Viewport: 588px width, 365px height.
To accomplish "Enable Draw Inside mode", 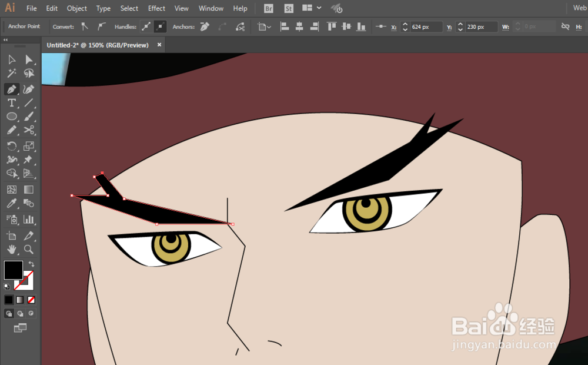I will [31, 314].
